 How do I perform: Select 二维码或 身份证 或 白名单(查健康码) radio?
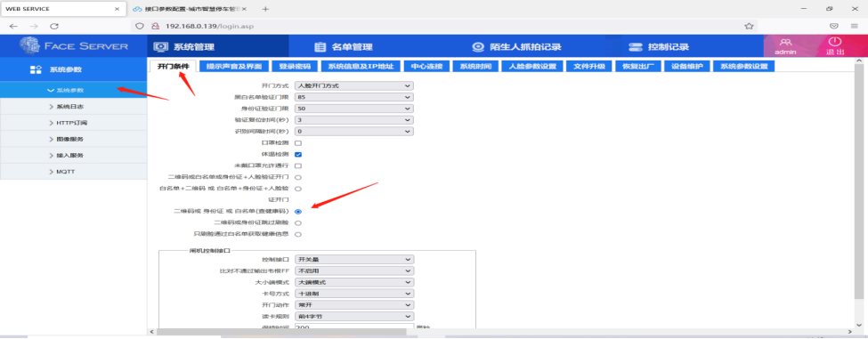tap(298, 212)
